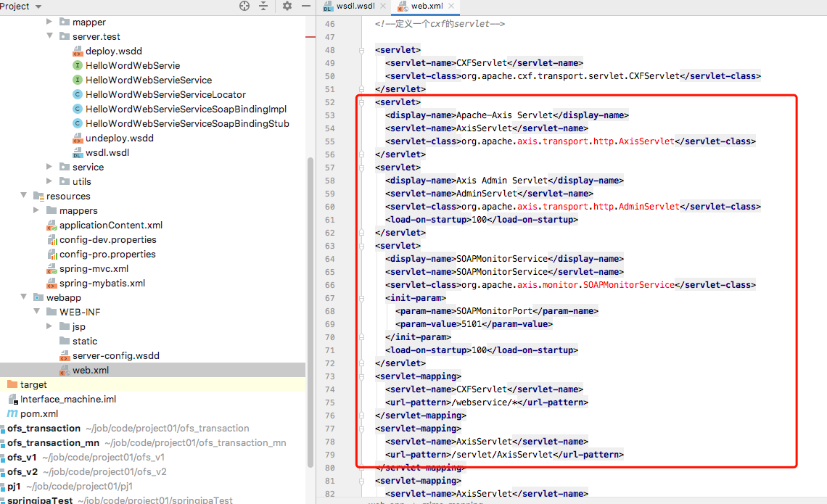
Task: Click the HelloWordWebServie interface icon
Action: click(78, 65)
